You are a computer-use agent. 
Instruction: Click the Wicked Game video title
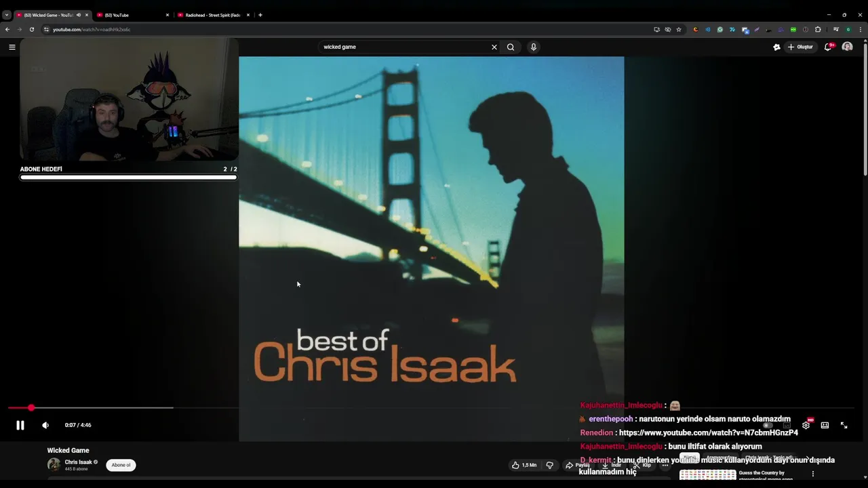click(68, 450)
